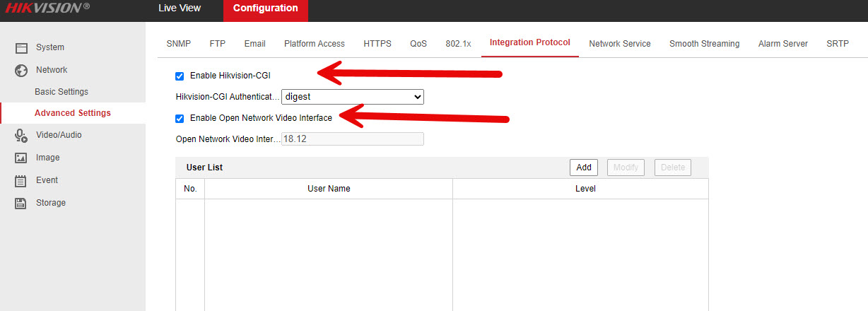Viewport: 868px width, 311px height.
Task: Open the Smooth Streaming tab
Action: pyautogui.click(x=705, y=44)
